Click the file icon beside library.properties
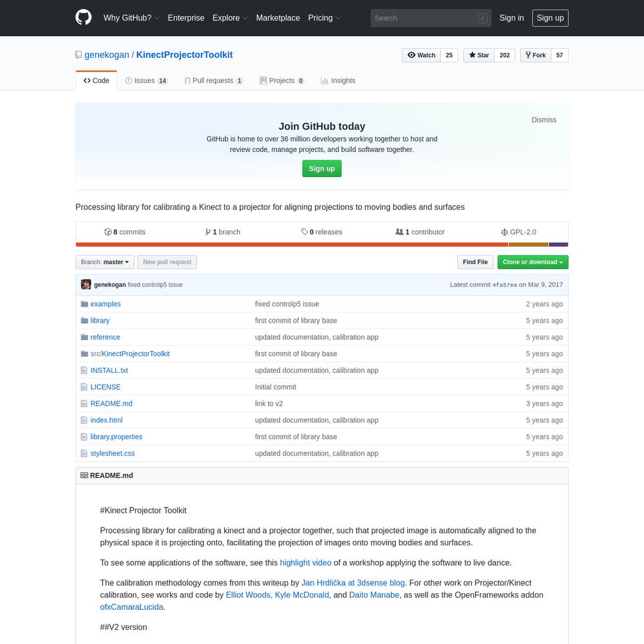Image resolution: width=644 pixels, height=644 pixels. pyautogui.click(x=84, y=437)
